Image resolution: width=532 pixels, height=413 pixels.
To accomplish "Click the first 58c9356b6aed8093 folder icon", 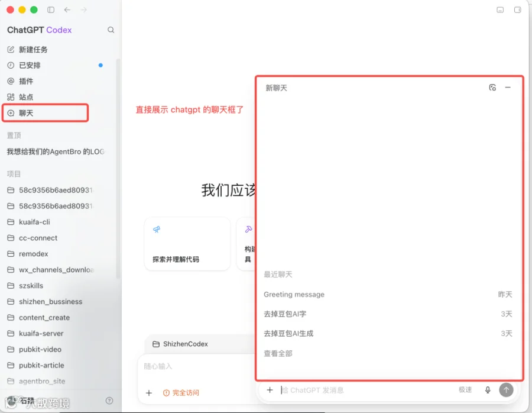I will click(x=11, y=190).
